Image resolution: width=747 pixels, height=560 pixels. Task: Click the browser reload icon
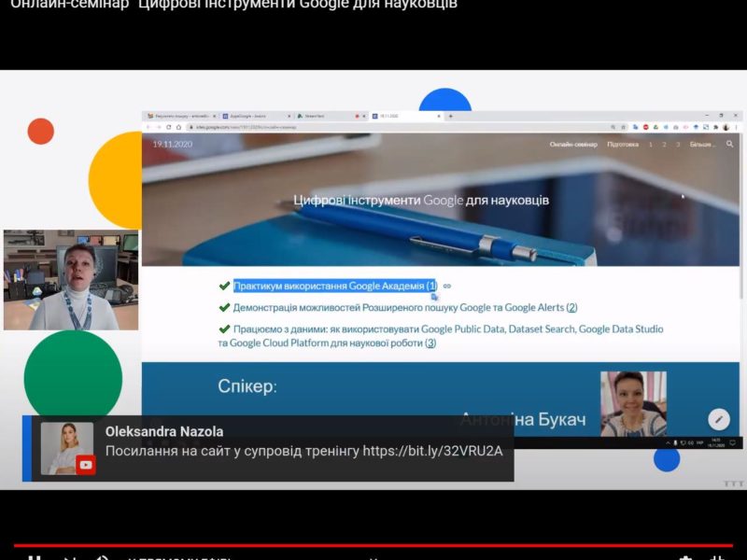tap(167, 127)
